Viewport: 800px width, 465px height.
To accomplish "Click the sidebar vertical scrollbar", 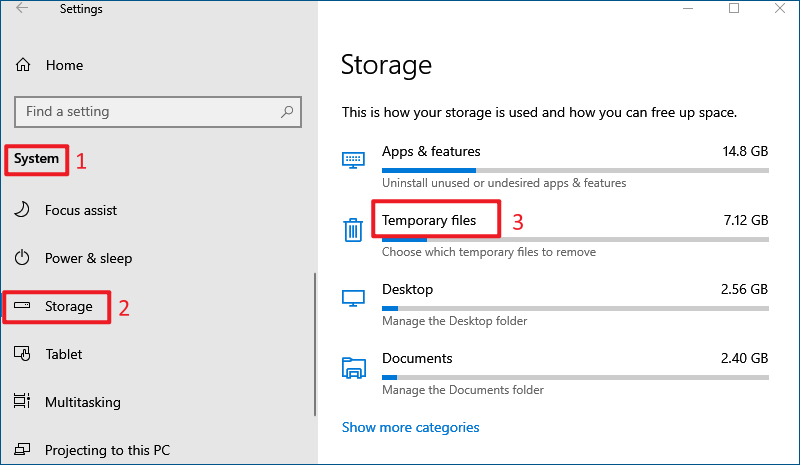I will point(315,345).
